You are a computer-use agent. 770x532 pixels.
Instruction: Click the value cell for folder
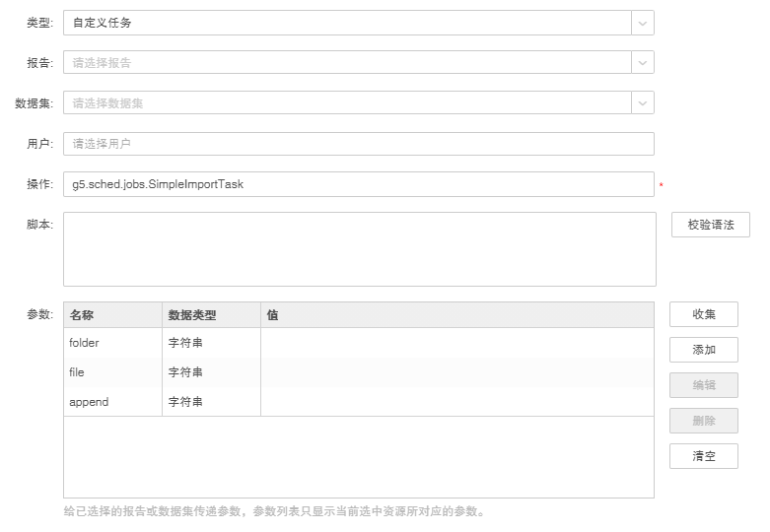(x=456, y=343)
